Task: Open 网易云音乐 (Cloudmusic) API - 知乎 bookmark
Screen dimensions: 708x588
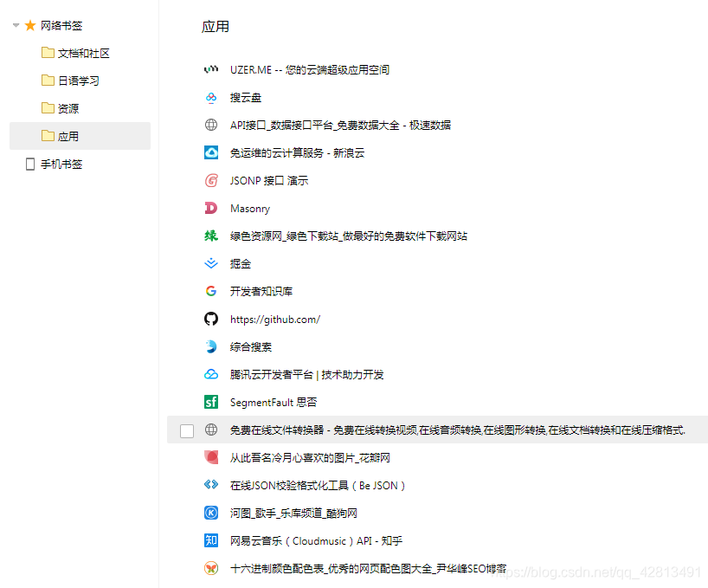Action: click(316, 540)
